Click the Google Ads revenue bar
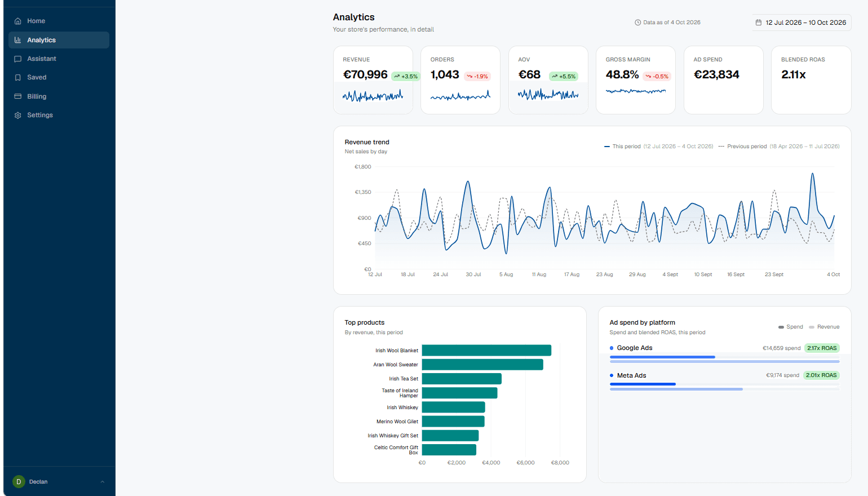Viewport: 868px width, 496px height. (x=725, y=361)
